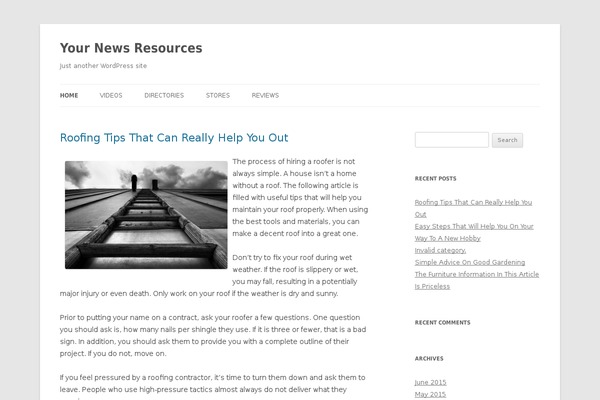Viewport: 600px width, 400px height.
Task: Open recent post Roofing Tips That Can Really Help You Out
Action: 473,208
